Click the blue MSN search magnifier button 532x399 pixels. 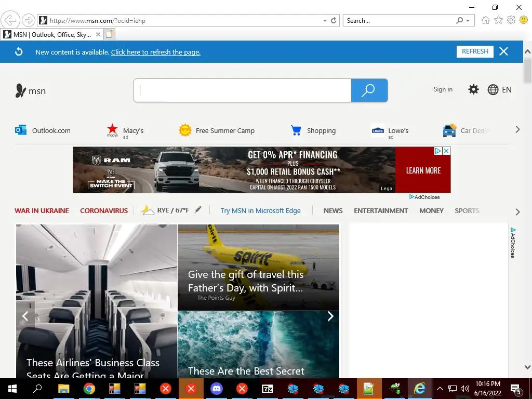click(369, 90)
